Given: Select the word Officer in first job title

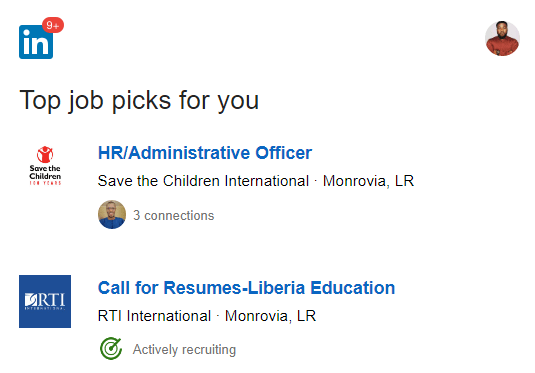Looking at the screenshot, I should 284,153.
